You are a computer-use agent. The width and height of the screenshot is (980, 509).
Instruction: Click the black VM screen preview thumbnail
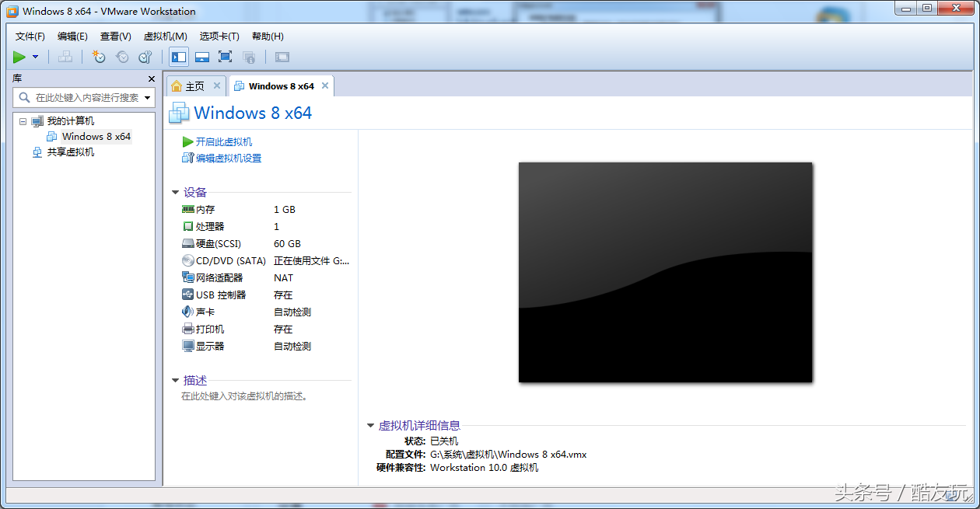tap(666, 272)
